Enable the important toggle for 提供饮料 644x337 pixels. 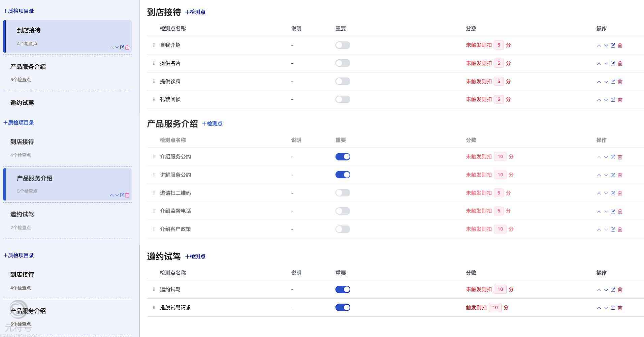(343, 81)
